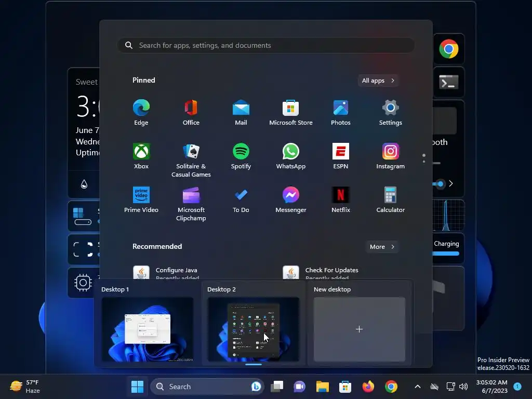The height and width of the screenshot is (399, 532).
Task: Click the network icon in system tray
Action: tap(450, 387)
